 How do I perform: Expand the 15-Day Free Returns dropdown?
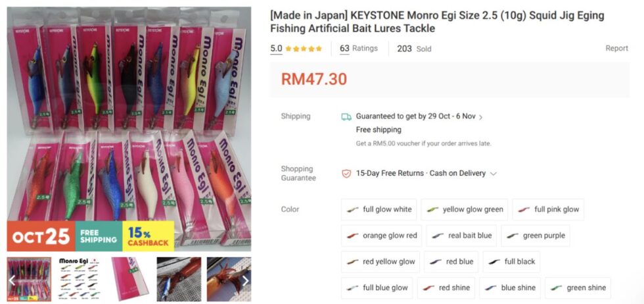494,174
